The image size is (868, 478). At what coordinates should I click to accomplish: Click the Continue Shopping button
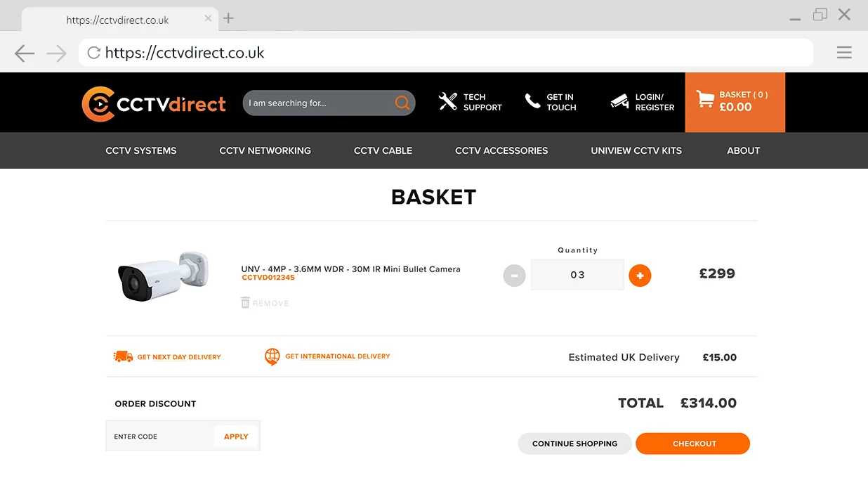[574, 444]
